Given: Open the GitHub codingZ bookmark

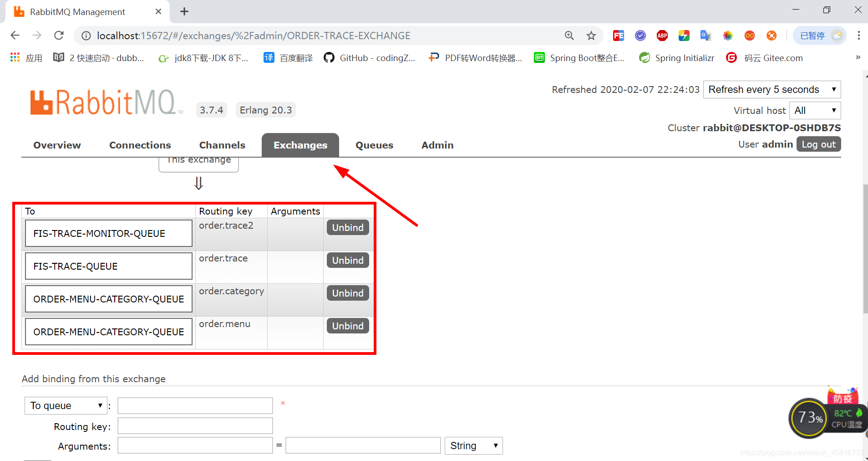Looking at the screenshot, I should (x=369, y=58).
